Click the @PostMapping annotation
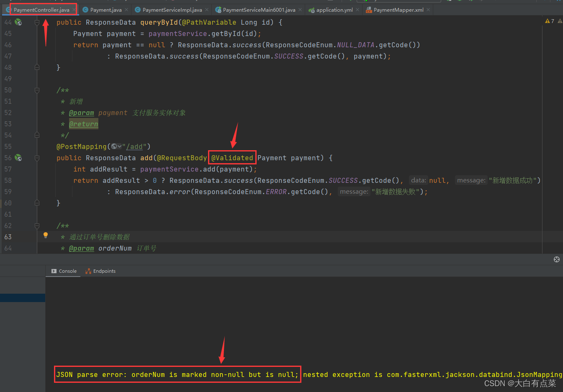 click(x=82, y=146)
